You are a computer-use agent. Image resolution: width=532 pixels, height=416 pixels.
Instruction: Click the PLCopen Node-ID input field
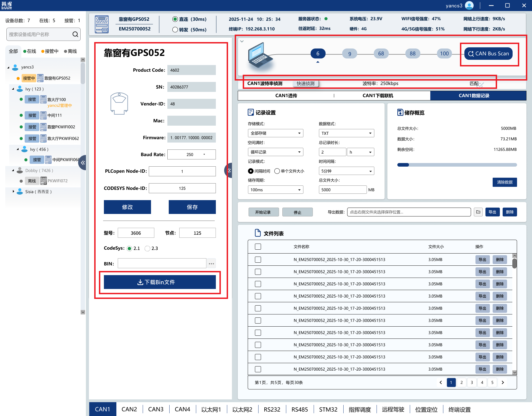click(182, 171)
